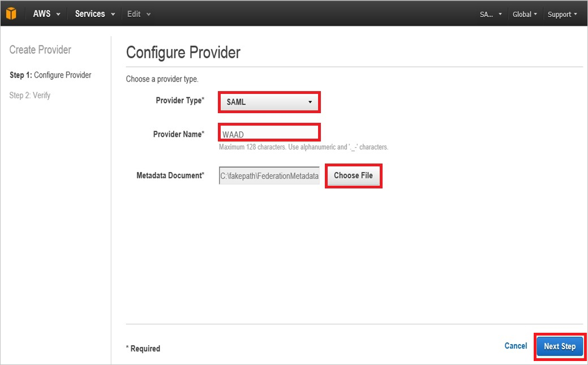
Task: Select Step 1: Configure Provider
Action: [x=50, y=75]
